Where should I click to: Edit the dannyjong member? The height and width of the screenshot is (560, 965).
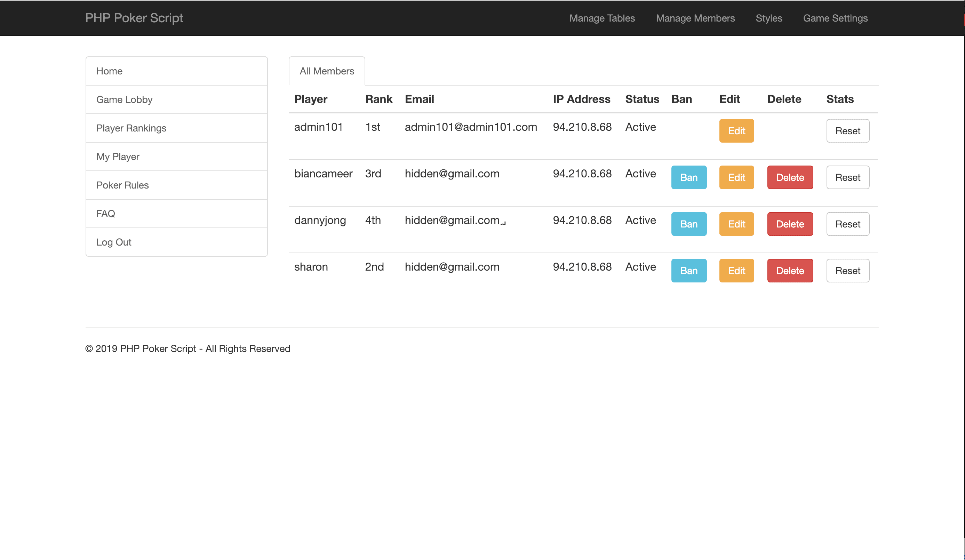tap(736, 224)
